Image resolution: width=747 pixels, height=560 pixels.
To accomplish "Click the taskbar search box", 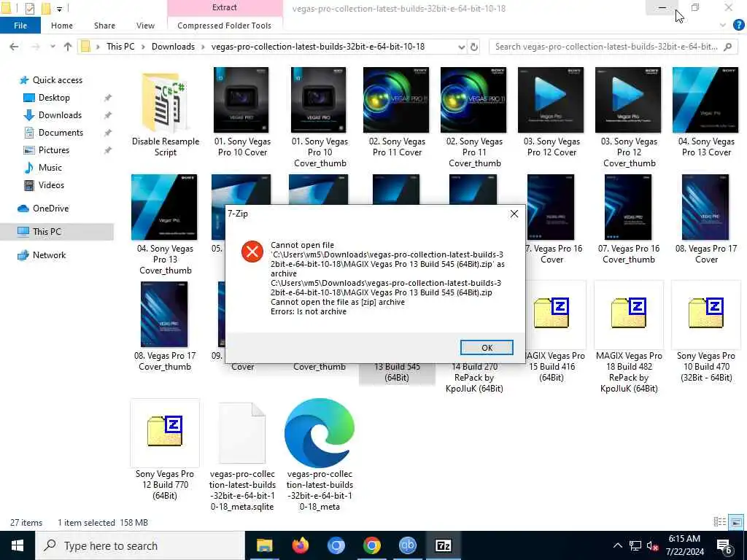I will pos(140,545).
